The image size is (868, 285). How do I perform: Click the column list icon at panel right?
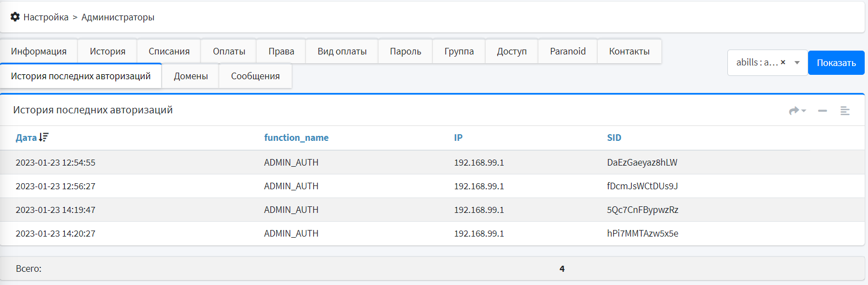(845, 111)
